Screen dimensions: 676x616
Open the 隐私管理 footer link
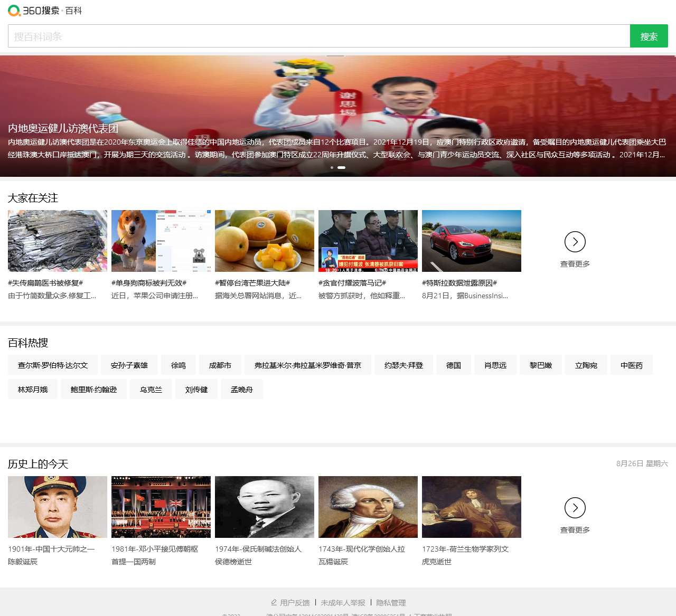click(x=391, y=603)
